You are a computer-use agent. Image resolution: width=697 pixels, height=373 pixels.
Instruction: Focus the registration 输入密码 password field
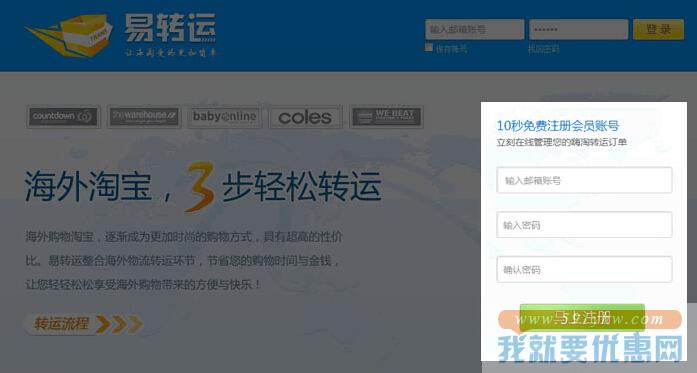pyautogui.click(x=584, y=225)
